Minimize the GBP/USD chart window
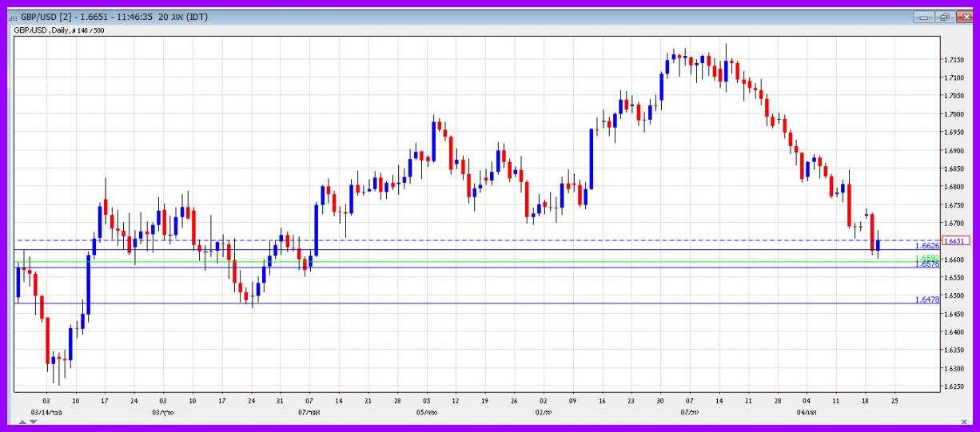Image resolution: width=980 pixels, height=432 pixels. (x=927, y=17)
